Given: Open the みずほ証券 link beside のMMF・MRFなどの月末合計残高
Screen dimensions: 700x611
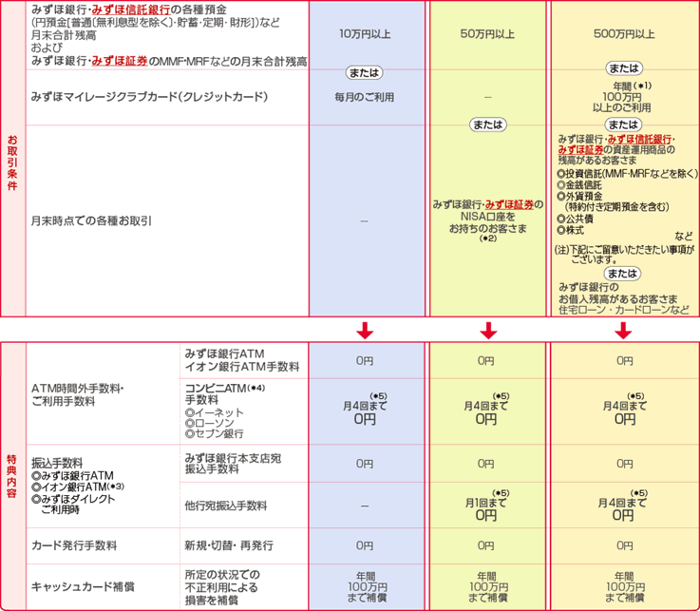Looking at the screenshot, I should click(x=120, y=61).
